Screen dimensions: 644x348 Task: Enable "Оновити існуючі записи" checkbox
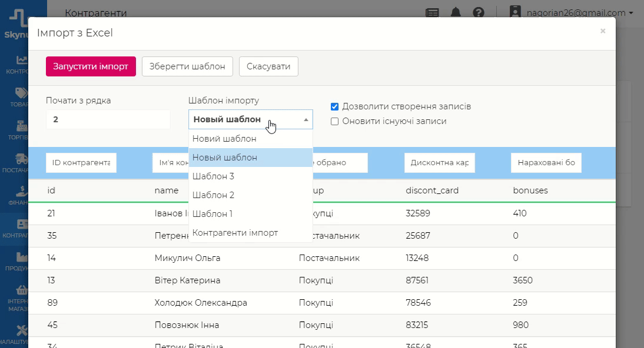tap(334, 122)
